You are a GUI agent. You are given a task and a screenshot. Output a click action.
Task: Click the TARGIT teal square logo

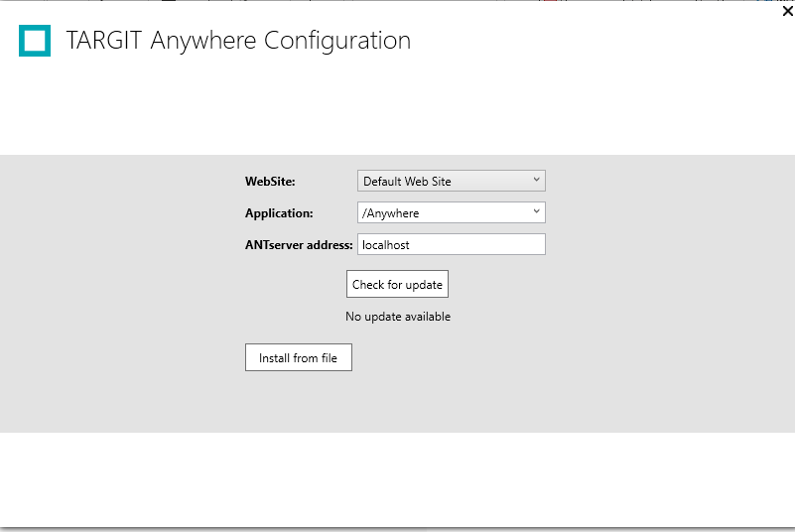(35, 41)
